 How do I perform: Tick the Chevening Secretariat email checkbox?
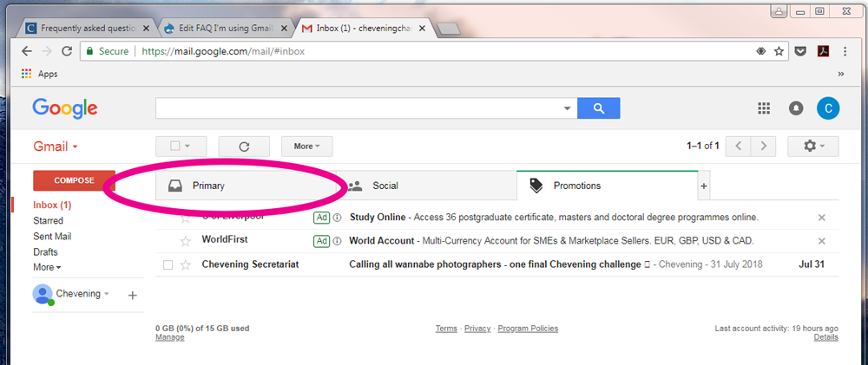coord(168,265)
